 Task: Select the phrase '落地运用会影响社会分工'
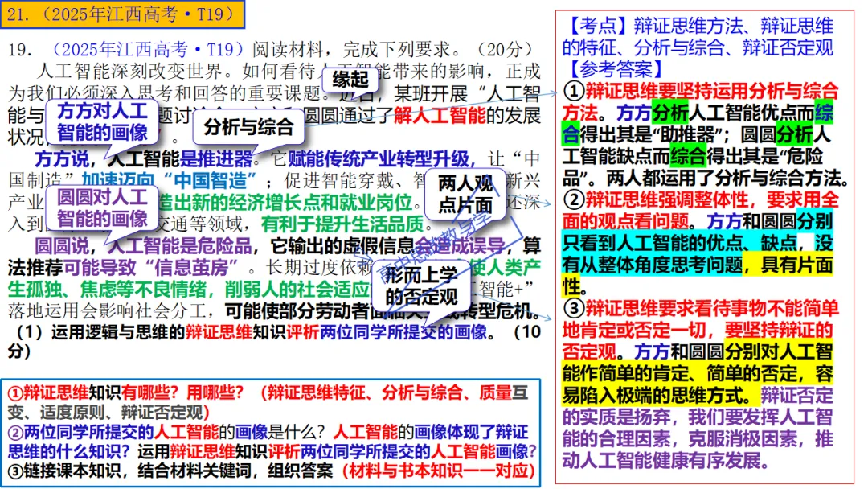coord(107,310)
